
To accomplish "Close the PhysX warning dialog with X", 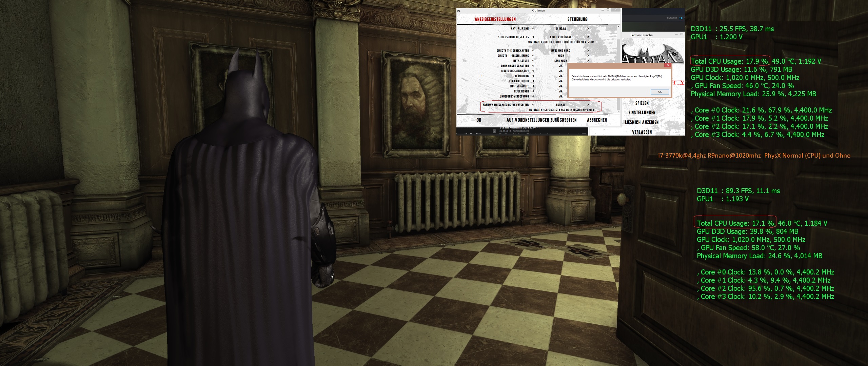I will point(667,65).
